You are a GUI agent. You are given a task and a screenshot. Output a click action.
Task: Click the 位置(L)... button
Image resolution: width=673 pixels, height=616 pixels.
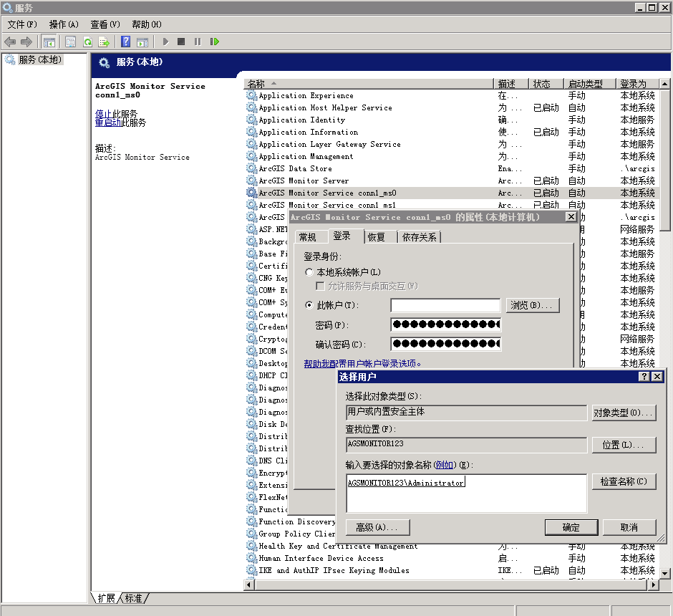coord(624,445)
